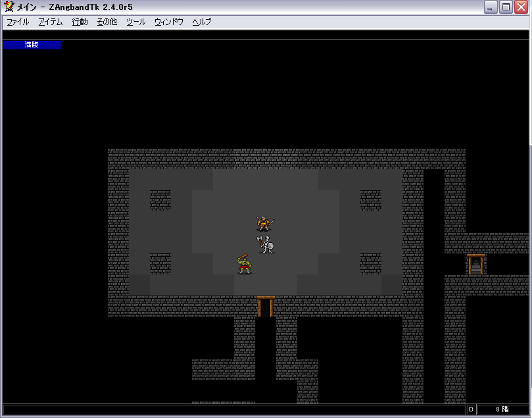Click the C indicator in status bar

[471, 409]
